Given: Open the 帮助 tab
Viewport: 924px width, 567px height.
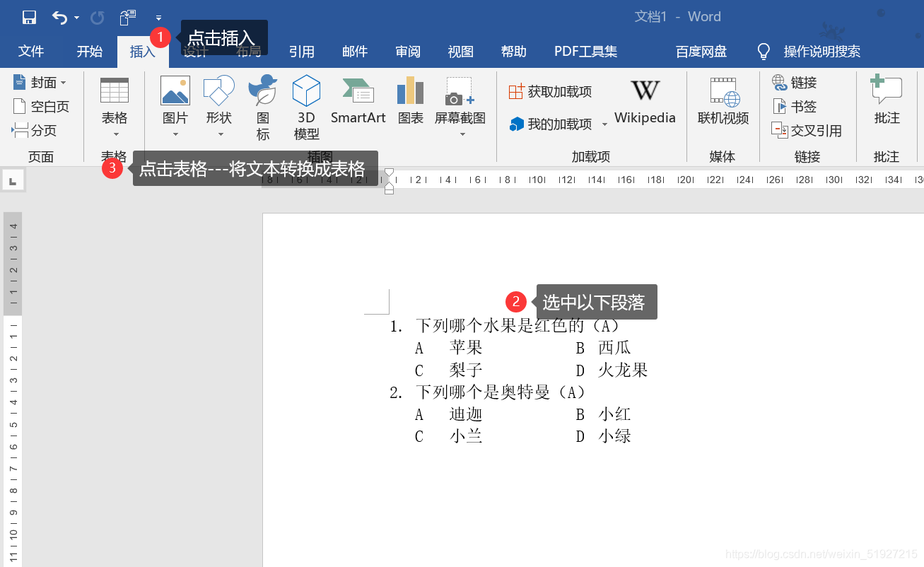Looking at the screenshot, I should 514,52.
